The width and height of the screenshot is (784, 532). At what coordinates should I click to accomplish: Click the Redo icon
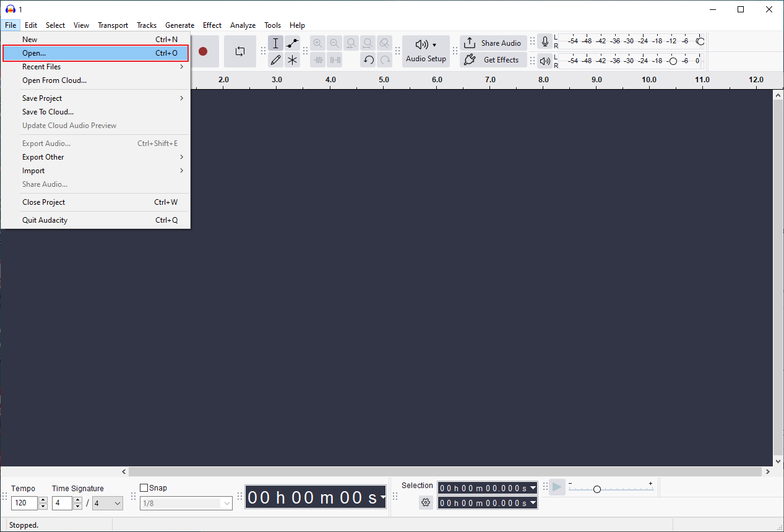point(384,60)
